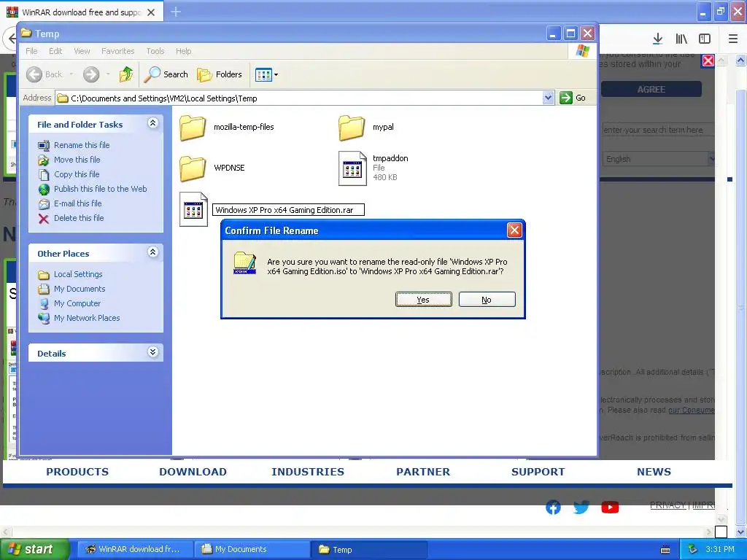Click the Temp taskbar button
747x560 pixels.
coord(369,550)
